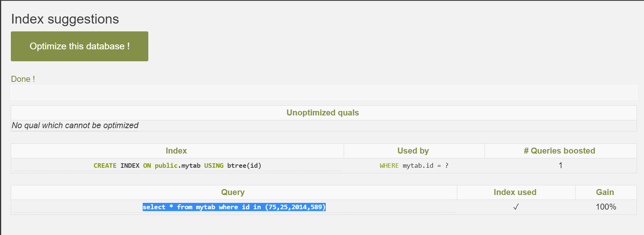Screen dimensions: 644x235
Task: Click the queries boosted count of 1
Action: tap(560, 166)
